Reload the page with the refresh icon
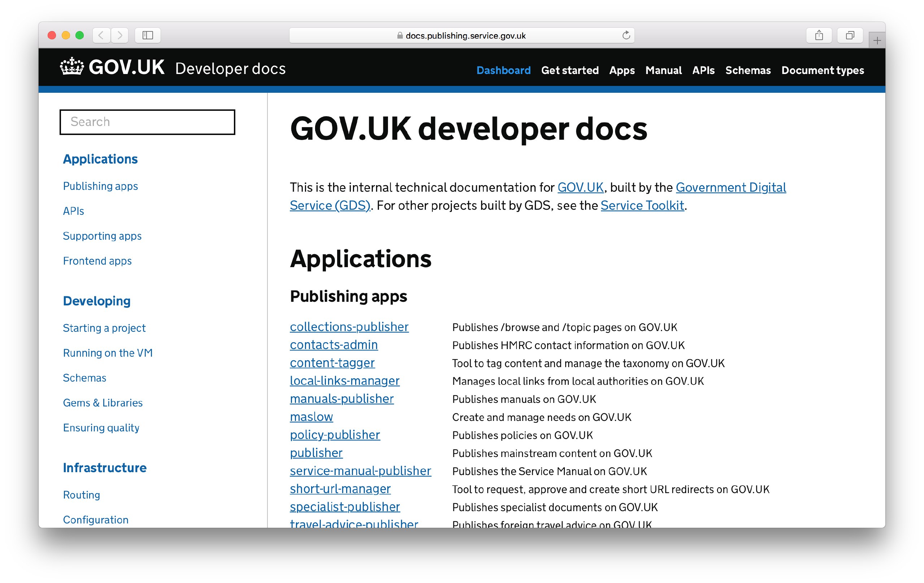 coord(626,35)
